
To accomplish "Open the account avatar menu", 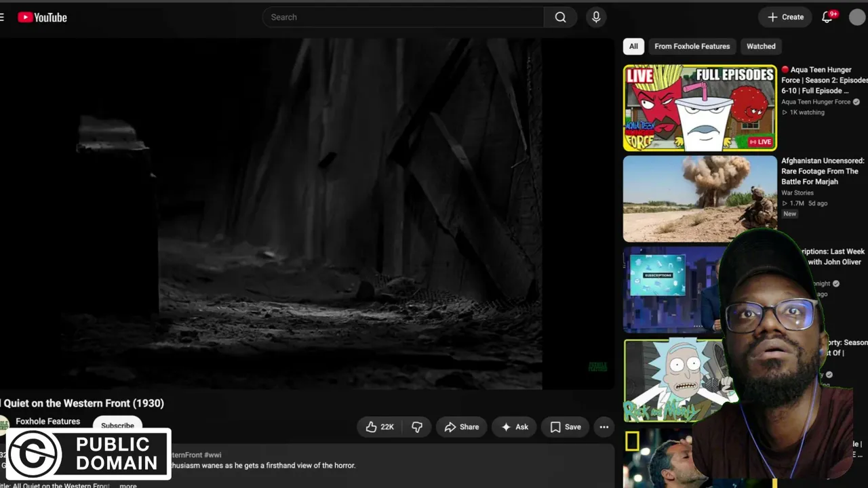I will [x=857, y=18].
